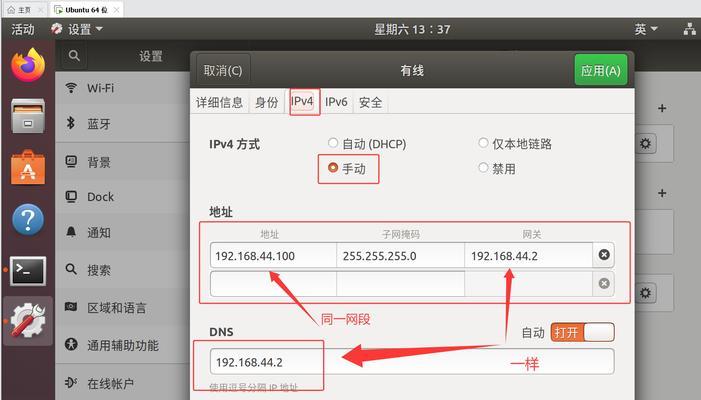Click the empty second row netmask field
Viewport: 701px width, 400px height.
(401, 283)
